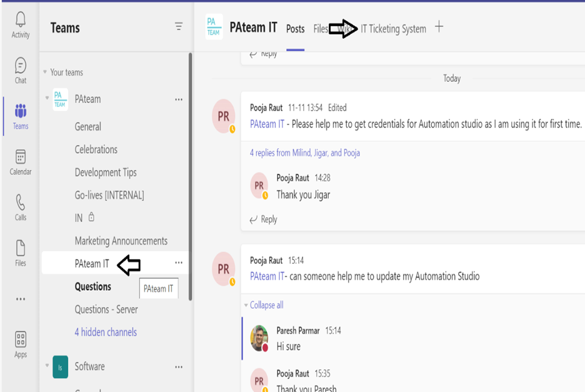This screenshot has height=392, width=585.
Task: Click the plus icon to add a tab
Action: (x=439, y=27)
